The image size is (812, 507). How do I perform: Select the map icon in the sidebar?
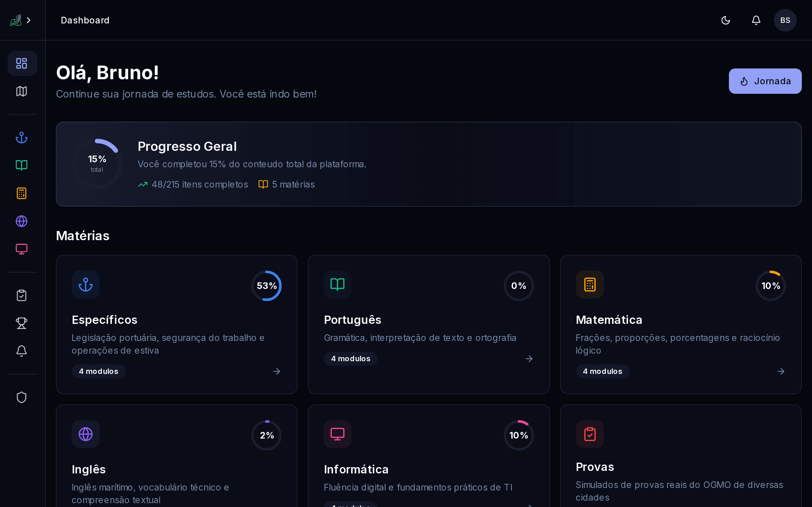21,91
